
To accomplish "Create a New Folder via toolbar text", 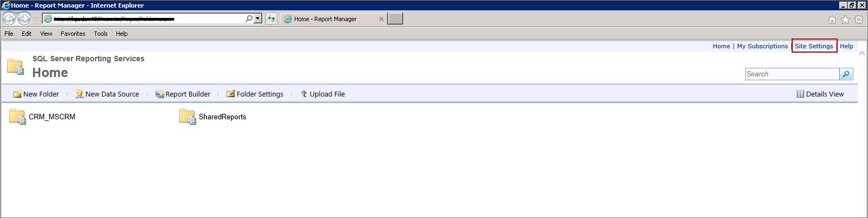I will [41, 94].
